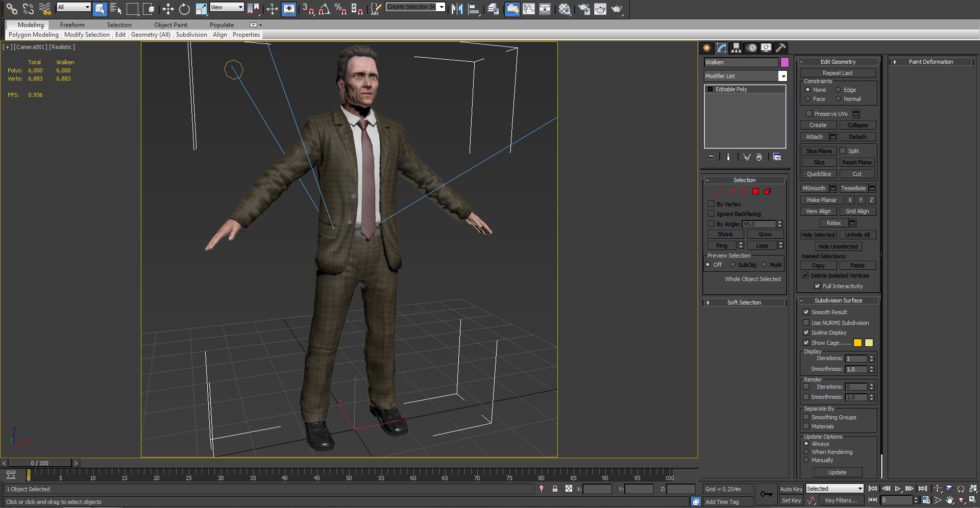The width and height of the screenshot is (980, 508).
Task: Click the Play Animation button
Action: (898, 489)
